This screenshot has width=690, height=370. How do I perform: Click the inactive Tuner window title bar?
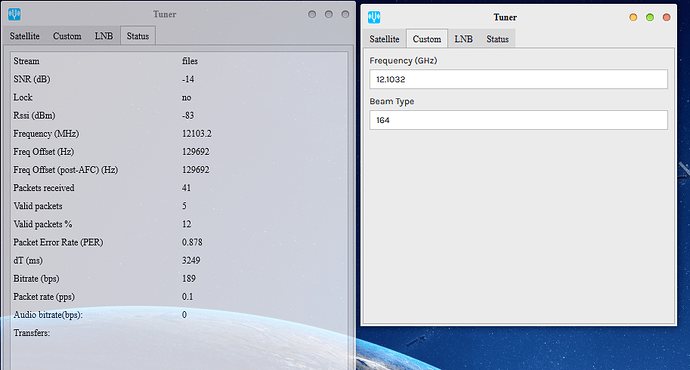click(x=165, y=15)
